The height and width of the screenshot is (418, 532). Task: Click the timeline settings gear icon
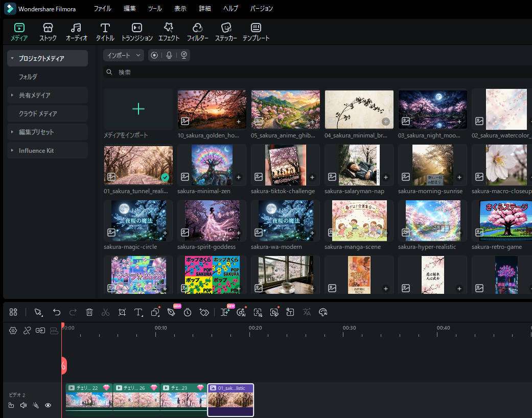click(x=13, y=331)
